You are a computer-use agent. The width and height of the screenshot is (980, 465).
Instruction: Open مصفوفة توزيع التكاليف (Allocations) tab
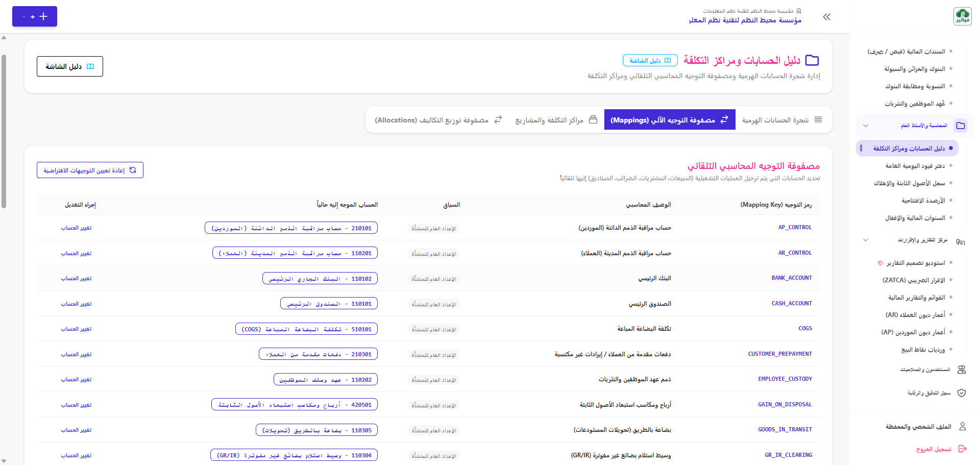click(x=438, y=119)
